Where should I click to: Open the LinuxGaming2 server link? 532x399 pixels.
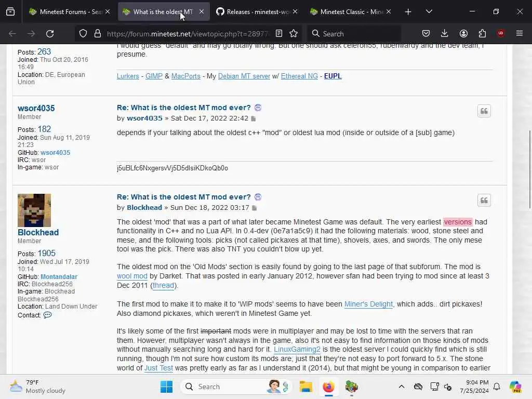tap(297, 350)
